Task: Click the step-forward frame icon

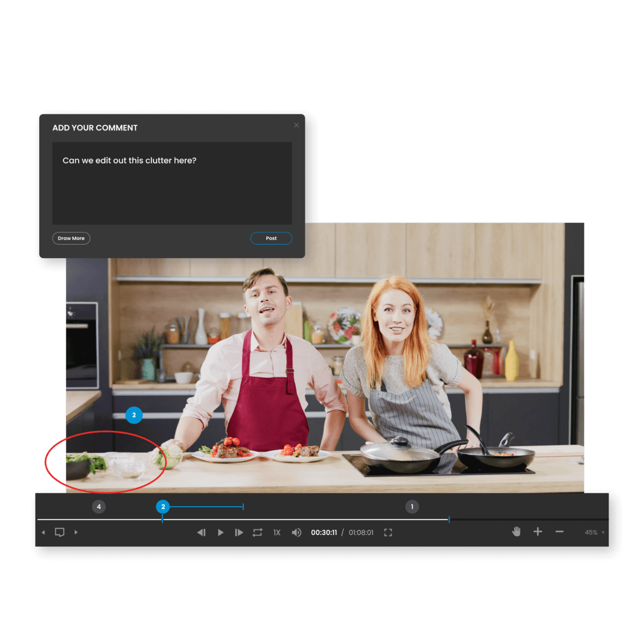Action: point(239,532)
